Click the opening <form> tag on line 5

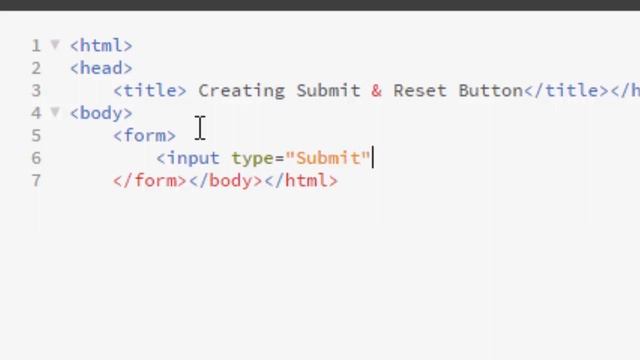[x=144, y=136]
